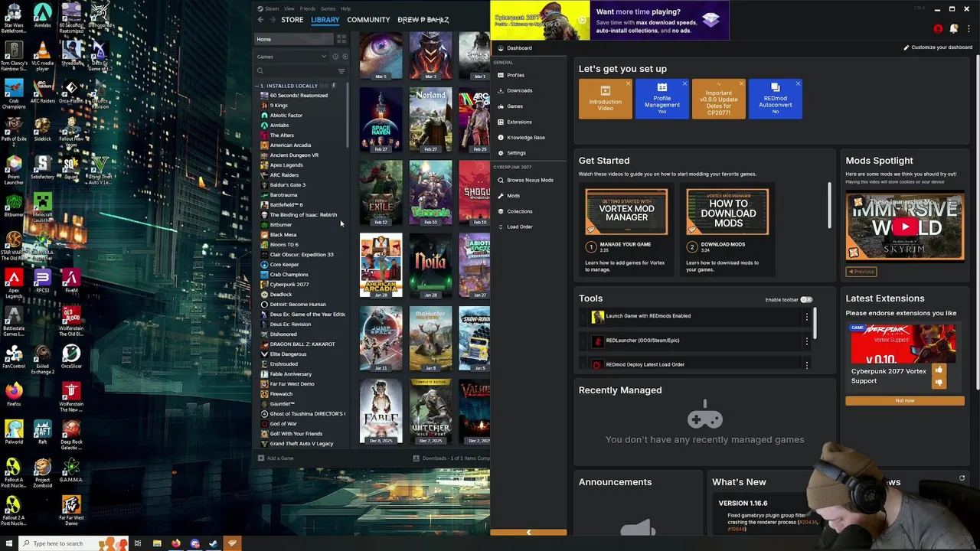Click Previous button under Mods Spotlight
This screenshot has height=551, width=980.
pyautogui.click(x=861, y=272)
